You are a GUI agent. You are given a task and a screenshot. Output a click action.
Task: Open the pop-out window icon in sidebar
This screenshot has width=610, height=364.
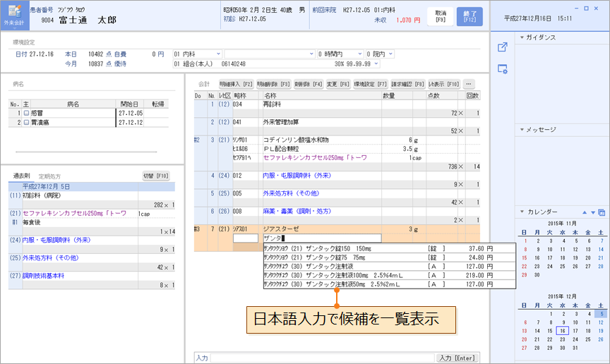click(503, 47)
